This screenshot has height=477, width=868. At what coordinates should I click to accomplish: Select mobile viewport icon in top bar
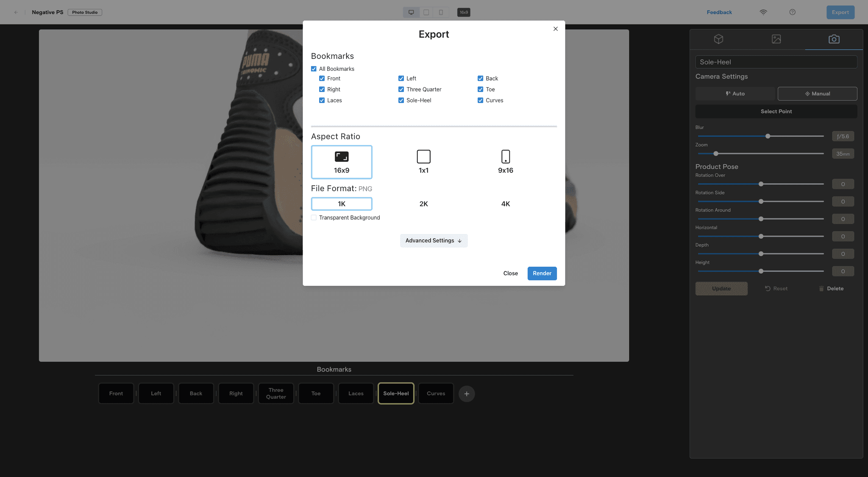pyautogui.click(x=441, y=12)
